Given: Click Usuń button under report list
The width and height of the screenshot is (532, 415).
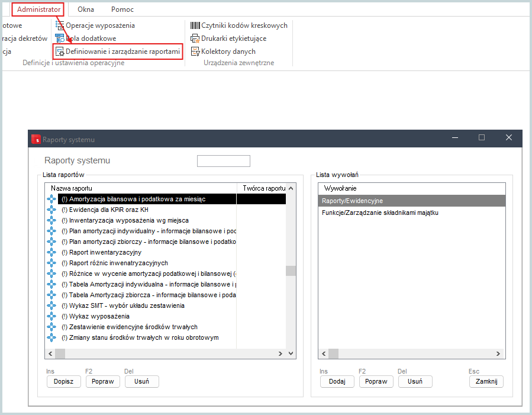Looking at the screenshot, I should click(x=142, y=381).
